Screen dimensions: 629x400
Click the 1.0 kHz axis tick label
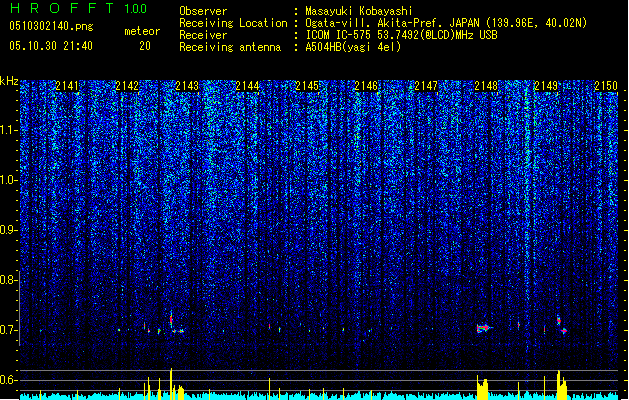pos(8,180)
